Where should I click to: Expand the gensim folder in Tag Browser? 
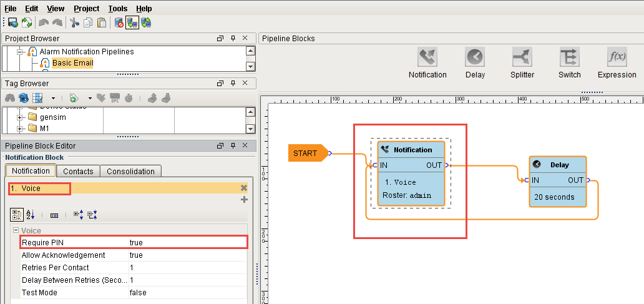20,117
